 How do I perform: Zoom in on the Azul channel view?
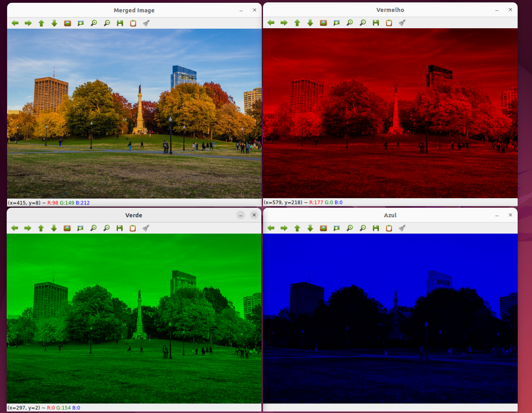tap(349, 228)
